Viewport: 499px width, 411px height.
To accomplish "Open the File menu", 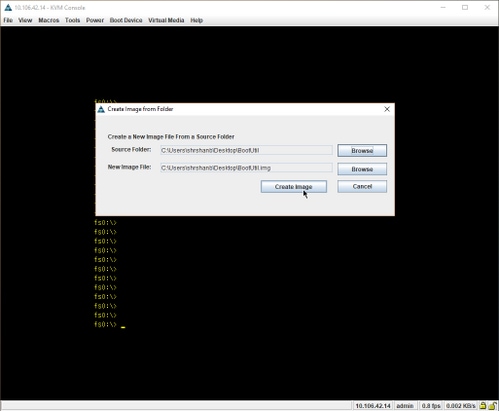I will (x=8, y=20).
